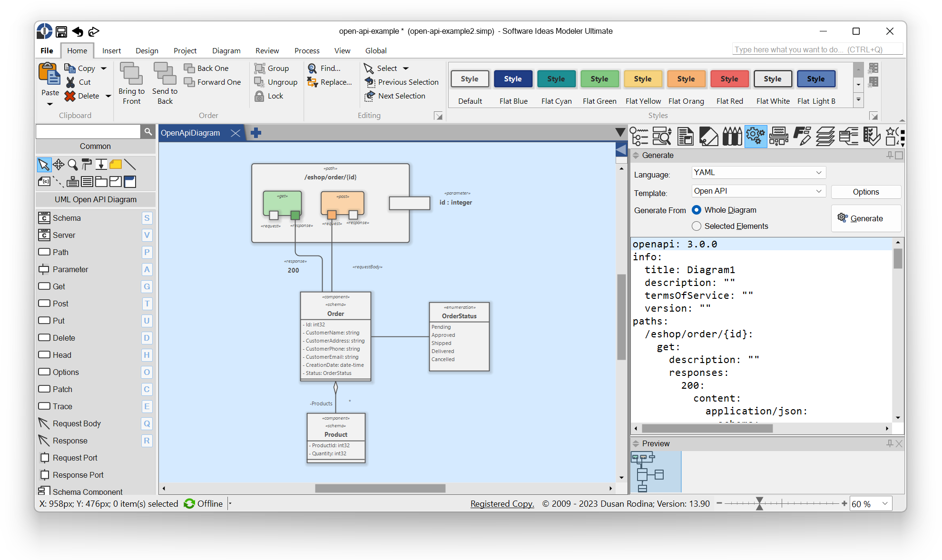Click the Options button beside Template
The width and height of the screenshot is (942, 560).
(x=866, y=192)
